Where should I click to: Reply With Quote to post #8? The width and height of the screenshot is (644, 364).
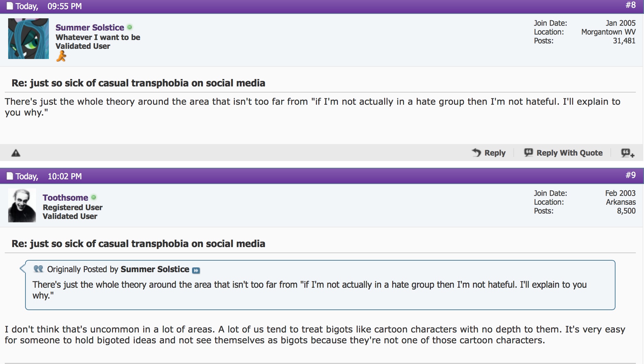564,153
